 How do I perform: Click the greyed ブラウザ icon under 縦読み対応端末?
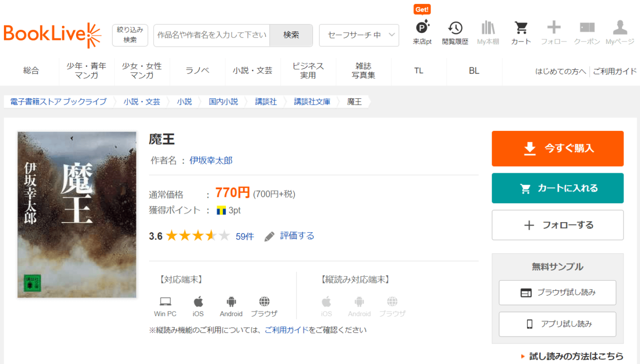[392, 302]
